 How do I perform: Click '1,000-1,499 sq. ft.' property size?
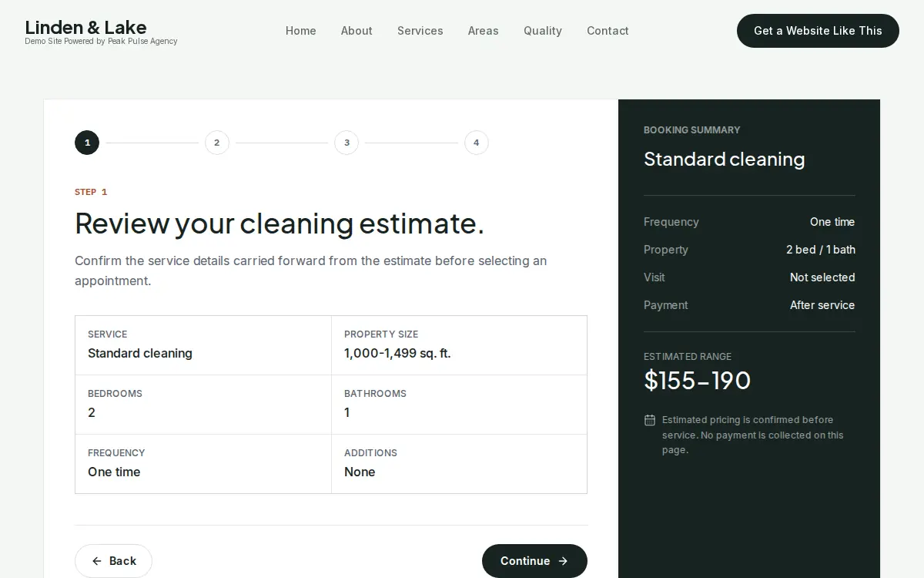pyautogui.click(x=397, y=354)
